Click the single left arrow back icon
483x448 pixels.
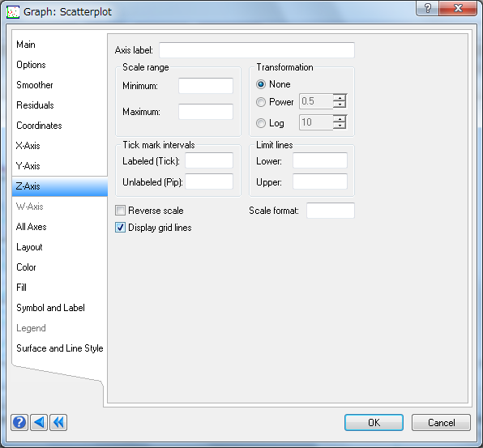pos(39,422)
